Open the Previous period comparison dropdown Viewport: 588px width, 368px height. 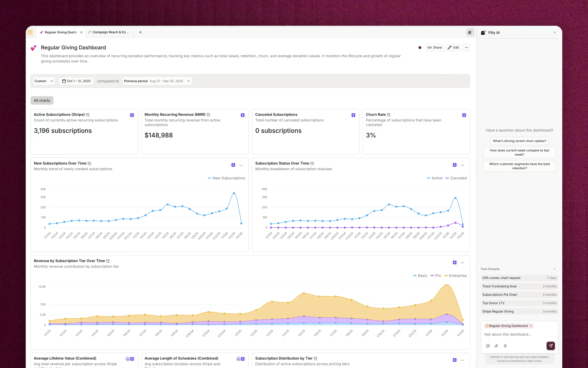pos(157,81)
